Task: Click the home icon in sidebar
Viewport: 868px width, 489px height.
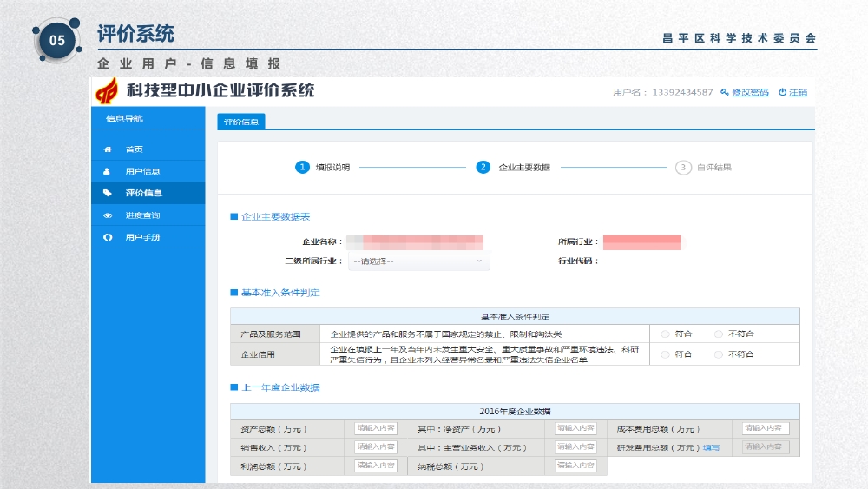Action: (108, 149)
